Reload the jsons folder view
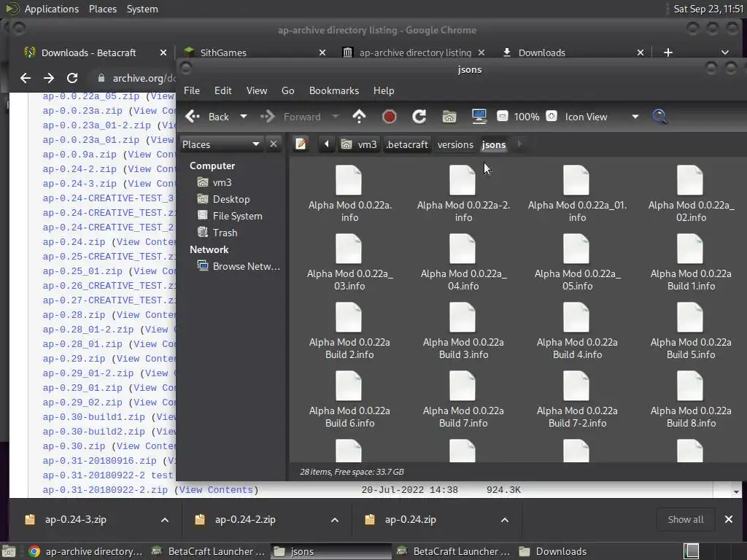747x560 pixels. 419,117
